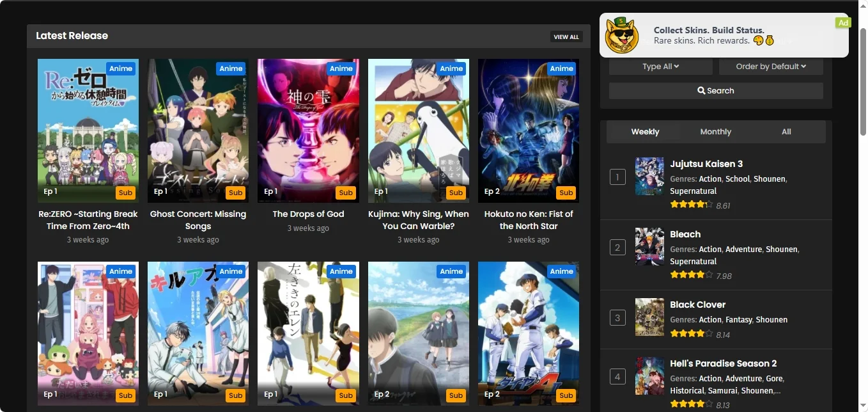Click the Anime badge on Hokuto no Ken poster
The width and height of the screenshot is (868, 412).
pos(561,68)
